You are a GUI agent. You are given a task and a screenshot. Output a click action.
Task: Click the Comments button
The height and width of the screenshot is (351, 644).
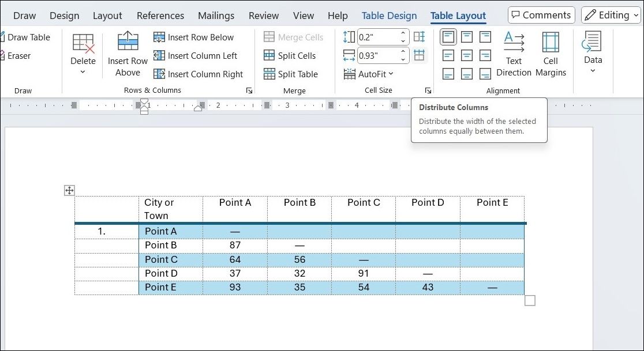(541, 15)
